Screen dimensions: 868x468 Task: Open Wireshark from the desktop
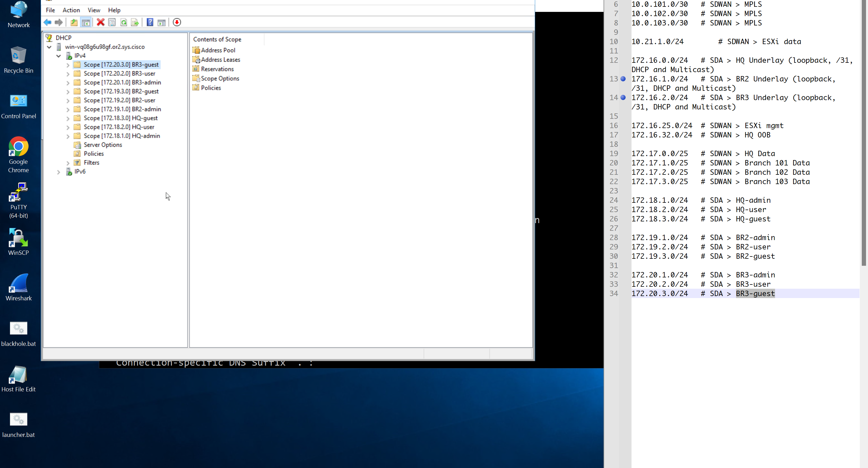[x=19, y=287]
